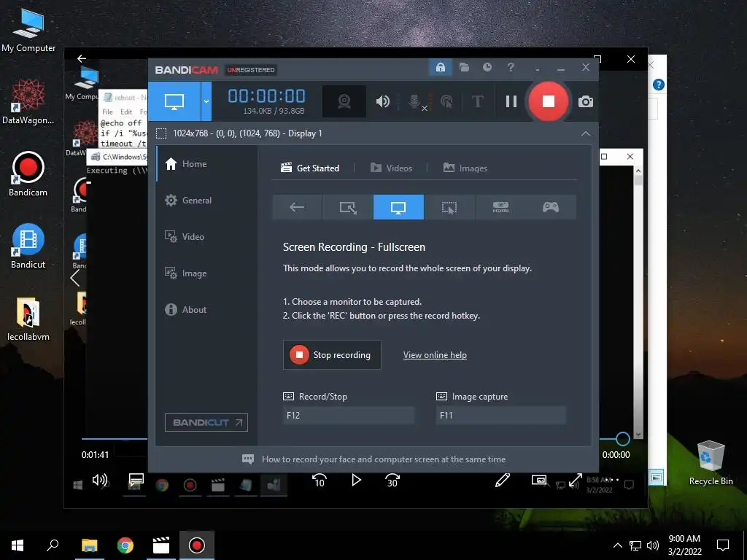This screenshot has width=747, height=560.
Task: Open the Windows Start menu
Action: point(18,545)
